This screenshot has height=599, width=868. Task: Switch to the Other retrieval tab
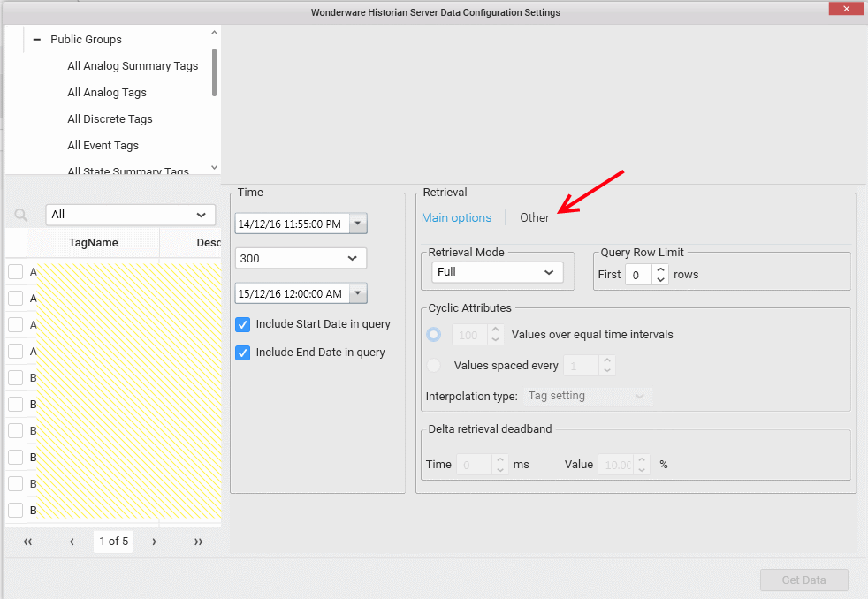(x=535, y=218)
